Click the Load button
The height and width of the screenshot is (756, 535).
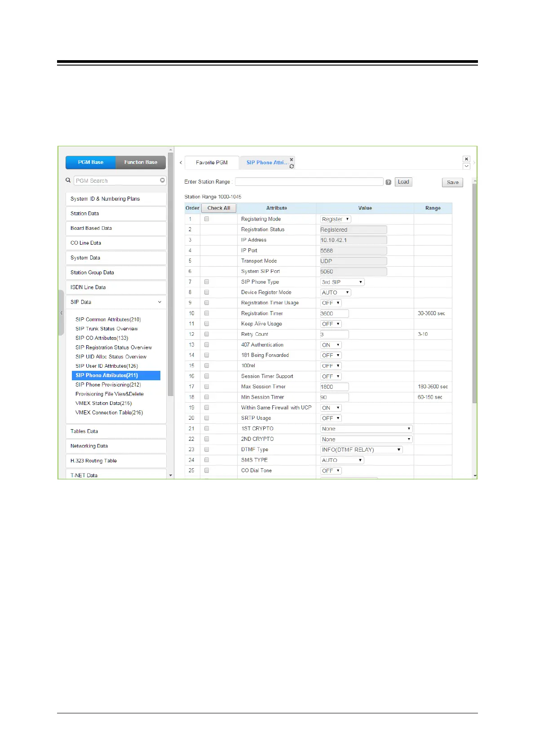point(403,182)
